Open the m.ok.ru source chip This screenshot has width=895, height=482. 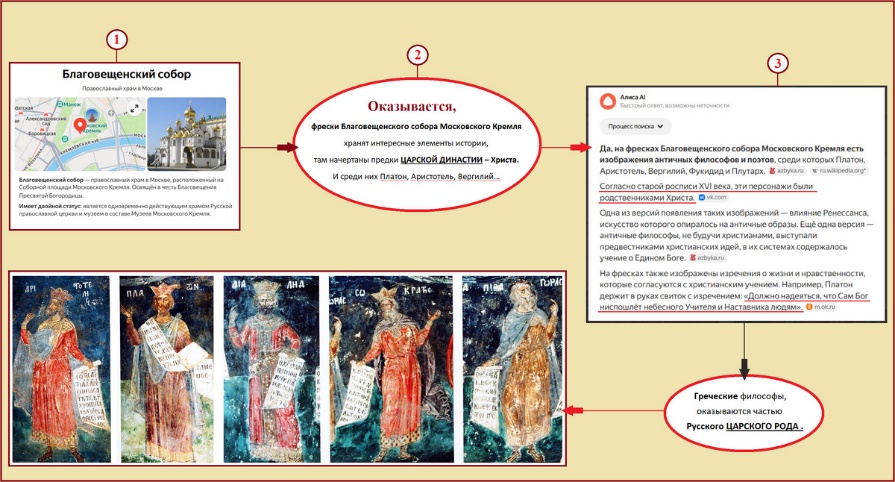[822, 307]
